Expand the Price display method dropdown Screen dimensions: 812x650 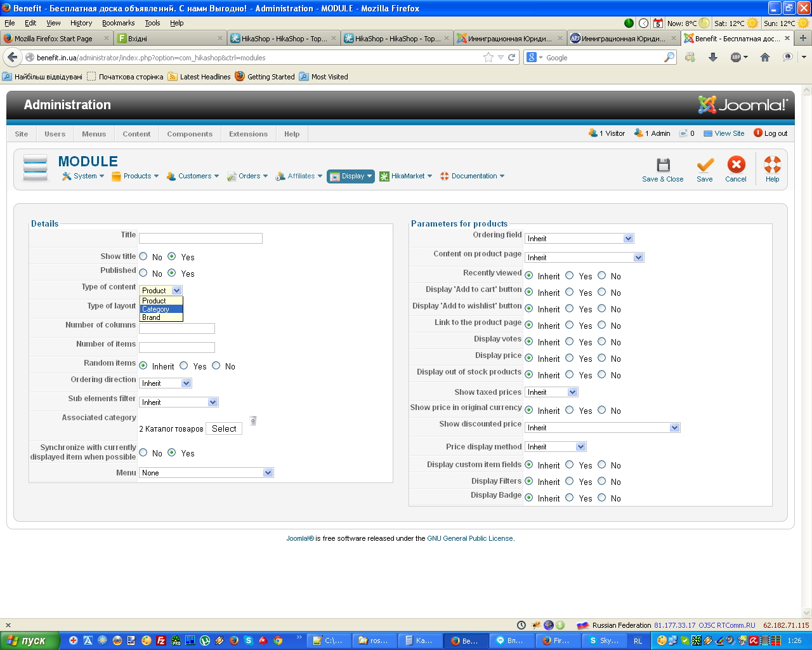(x=556, y=447)
